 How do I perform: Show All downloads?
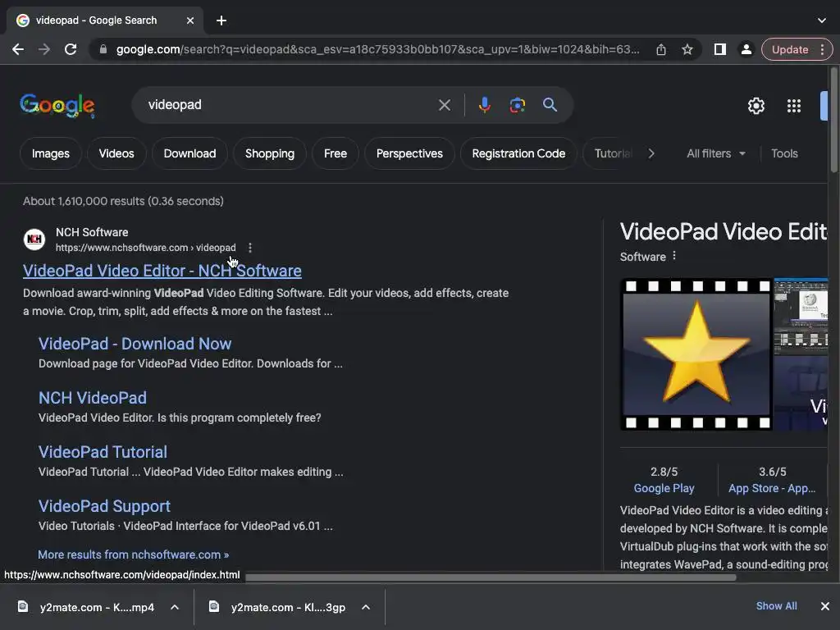click(776, 606)
